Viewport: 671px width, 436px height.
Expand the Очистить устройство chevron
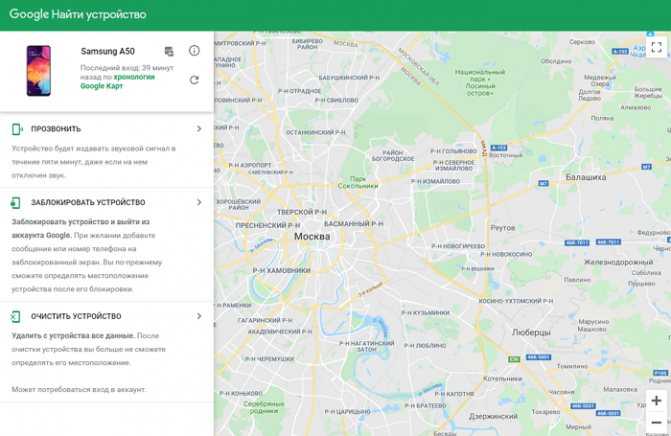(x=199, y=316)
